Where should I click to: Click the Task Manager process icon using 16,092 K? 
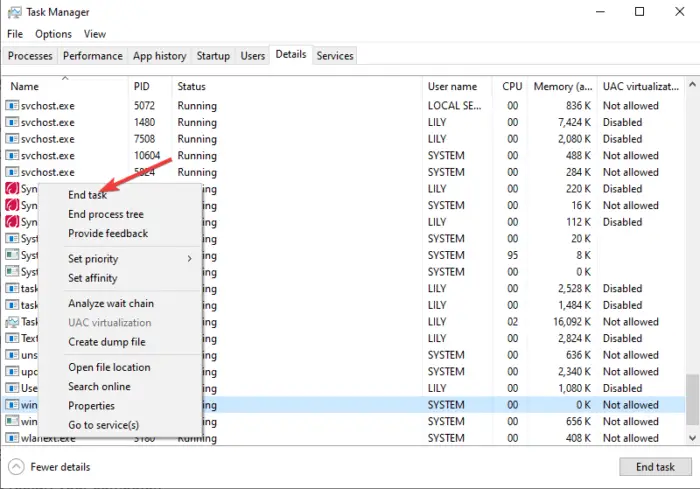coord(12,322)
